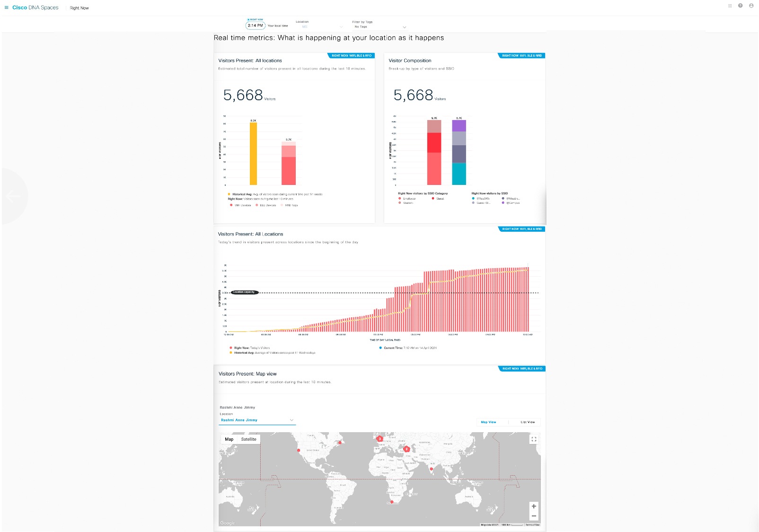This screenshot has width=759, height=532.
Task: Click the back arrow on left edge
Action: pyautogui.click(x=13, y=196)
